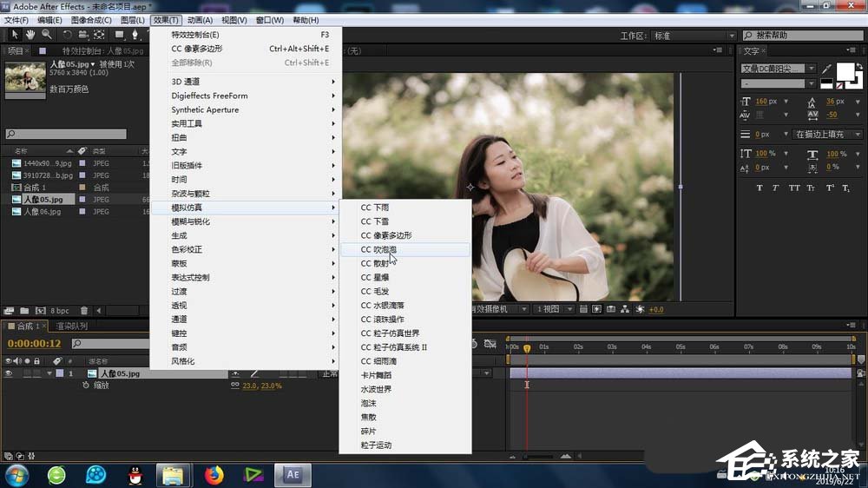Select the Hand tool in the toolbar
This screenshot has height=488, width=868.
pyautogui.click(x=30, y=35)
